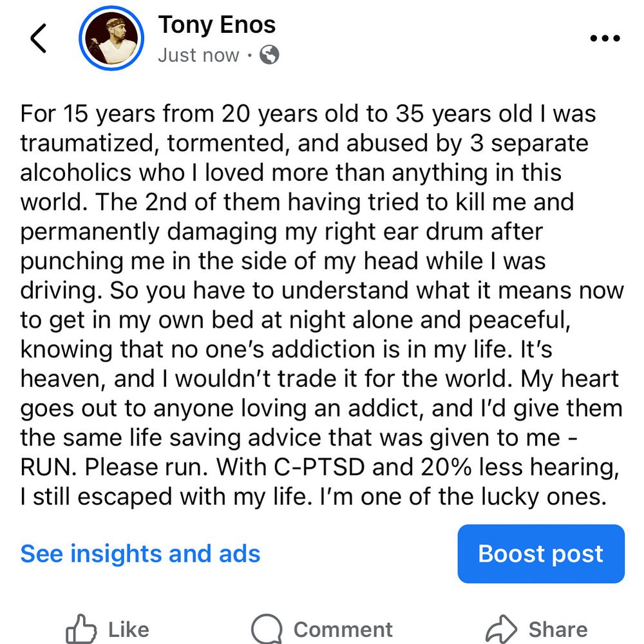The width and height of the screenshot is (644, 644).
Task: Tap the Share arrow icon
Action: [502, 629]
